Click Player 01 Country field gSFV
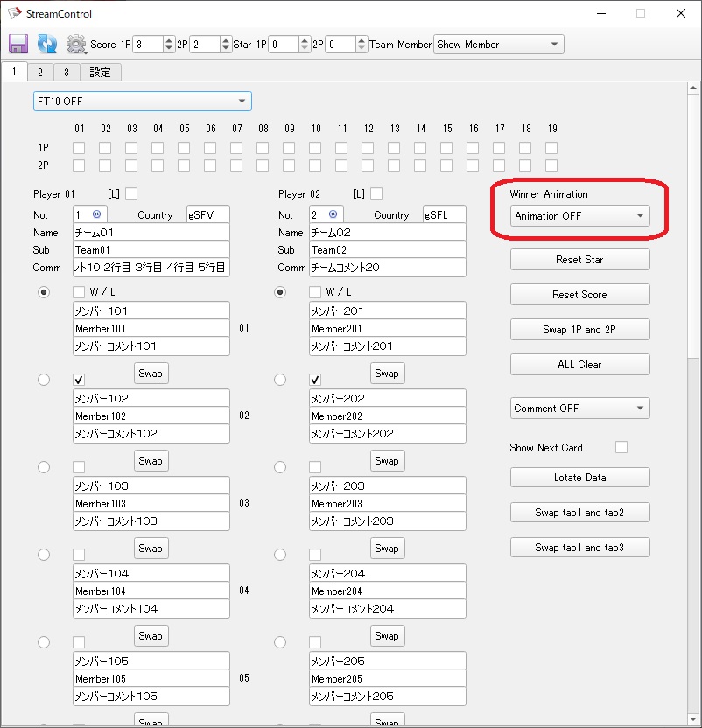This screenshot has height=728, width=702. [x=208, y=214]
